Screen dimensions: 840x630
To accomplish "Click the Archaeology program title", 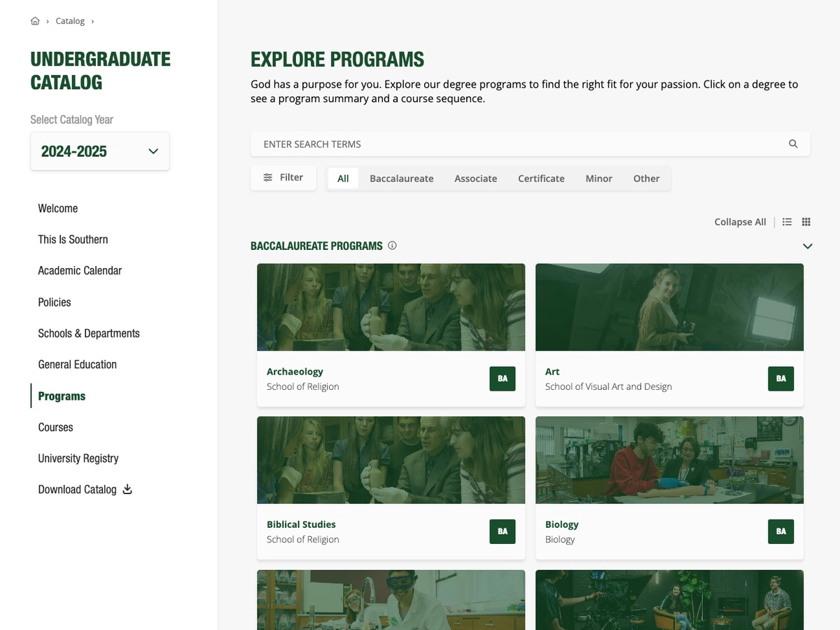I will coord(295,372).
